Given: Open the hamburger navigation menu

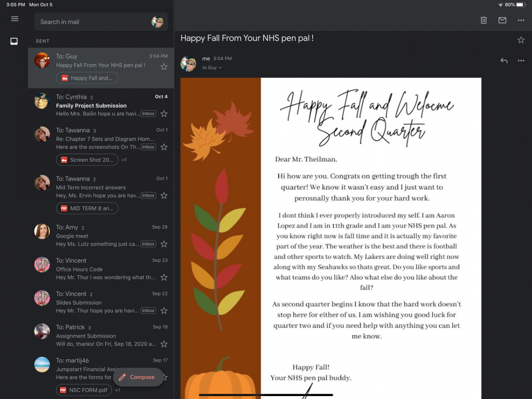Looking at the screenshot, I should 15,19.
